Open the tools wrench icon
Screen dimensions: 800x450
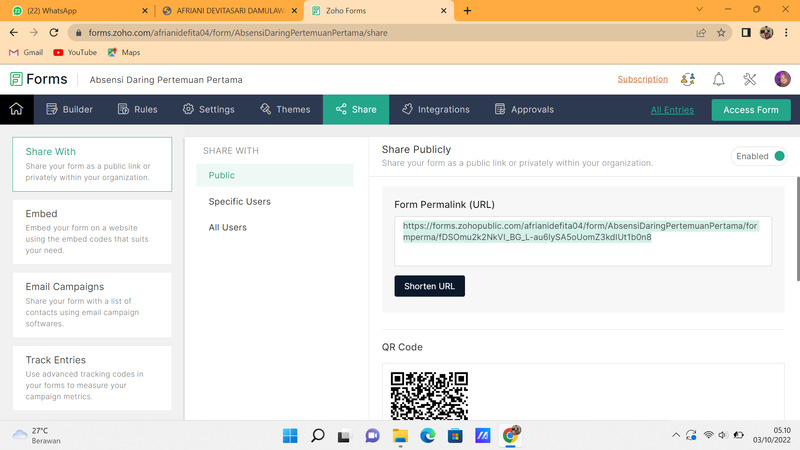(749, 79)
